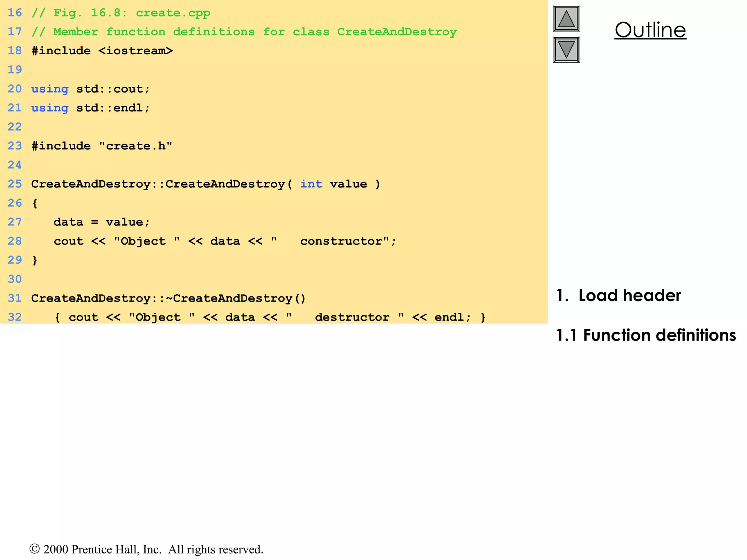Click line number 16
Viewport: 747px width, 560px height.
[15, 13]
